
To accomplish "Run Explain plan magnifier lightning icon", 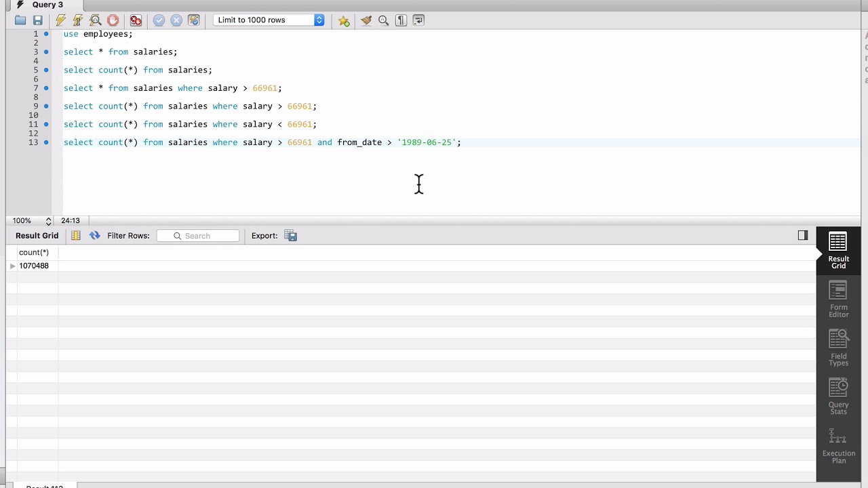I will pyautogui.click(x=96, y=20).
